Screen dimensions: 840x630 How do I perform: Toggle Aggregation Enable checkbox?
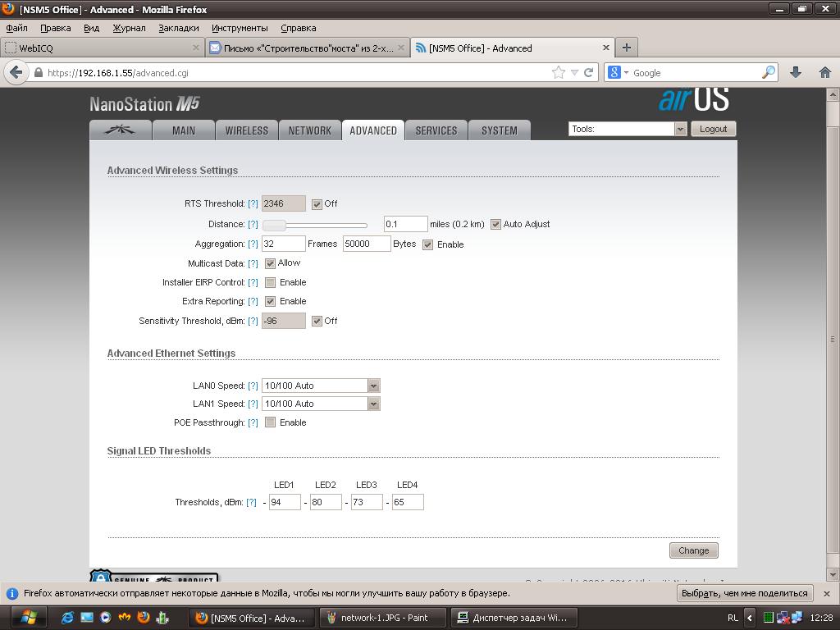(x=427, y=244)
